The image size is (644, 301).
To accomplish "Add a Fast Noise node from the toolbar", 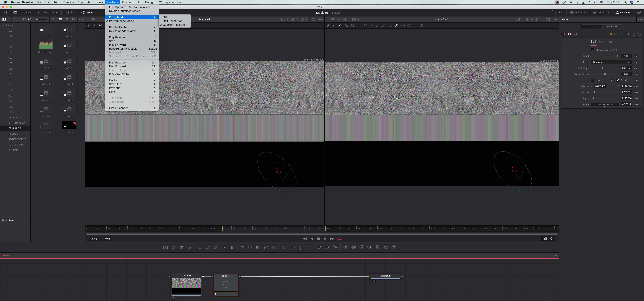I will point(173,247).
